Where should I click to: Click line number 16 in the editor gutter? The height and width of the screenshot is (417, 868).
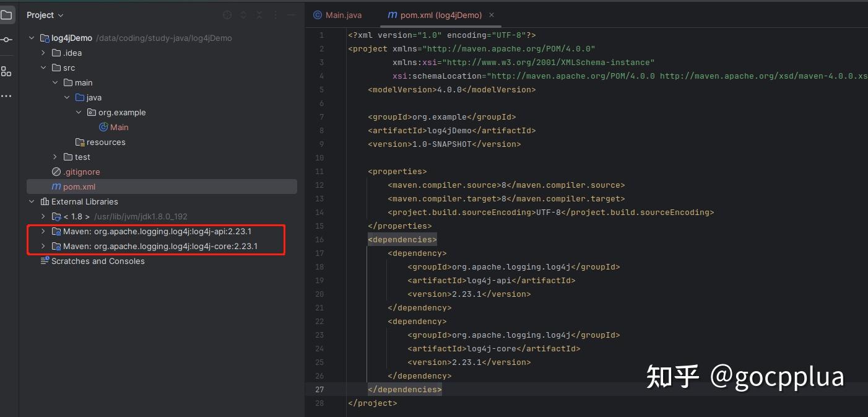319,239
